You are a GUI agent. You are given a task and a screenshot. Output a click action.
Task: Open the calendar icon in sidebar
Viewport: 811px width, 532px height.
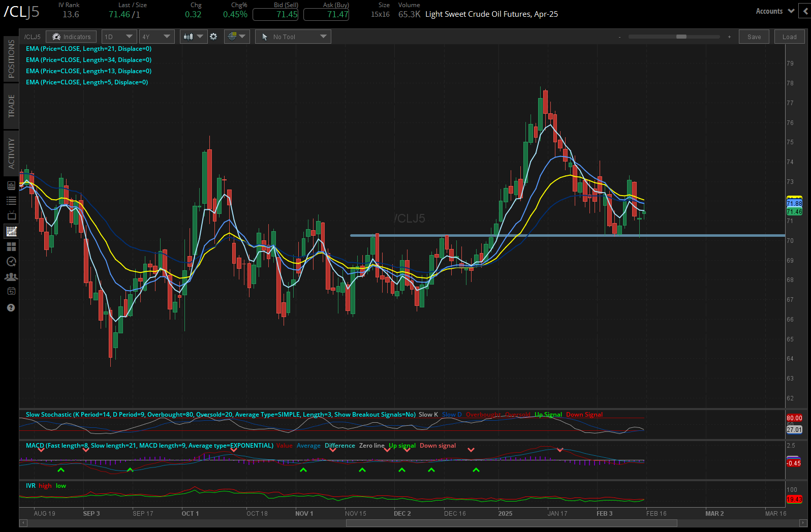coord(11,292)
